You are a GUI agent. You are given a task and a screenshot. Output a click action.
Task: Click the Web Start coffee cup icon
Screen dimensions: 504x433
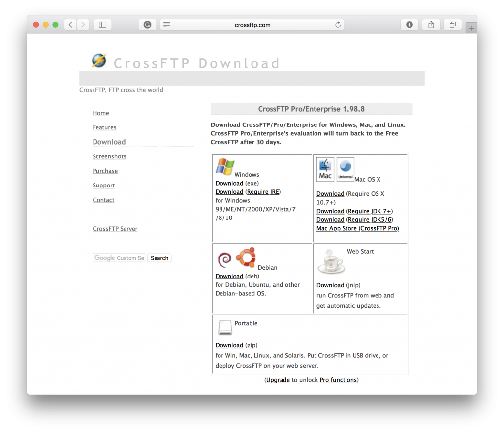[x=330, y=263]
